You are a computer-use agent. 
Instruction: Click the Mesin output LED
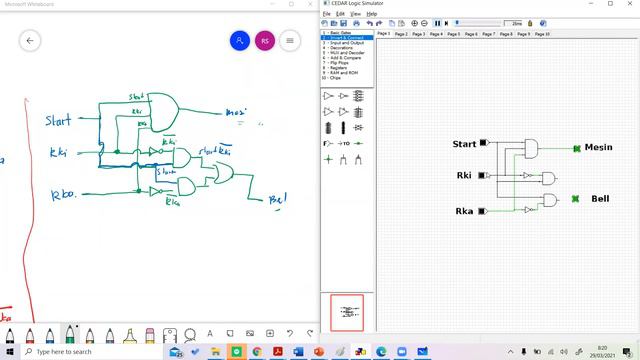click(577, 149)
